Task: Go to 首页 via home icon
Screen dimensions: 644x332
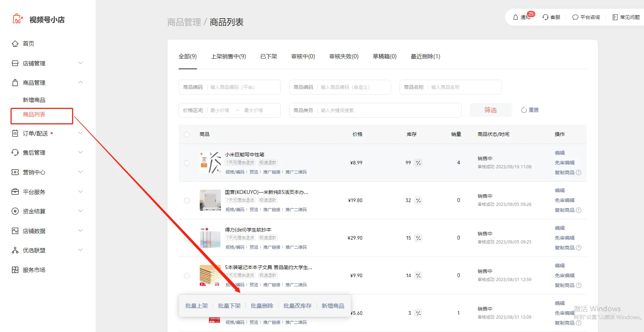Action: pyautogui.click(x=15, y=44)
